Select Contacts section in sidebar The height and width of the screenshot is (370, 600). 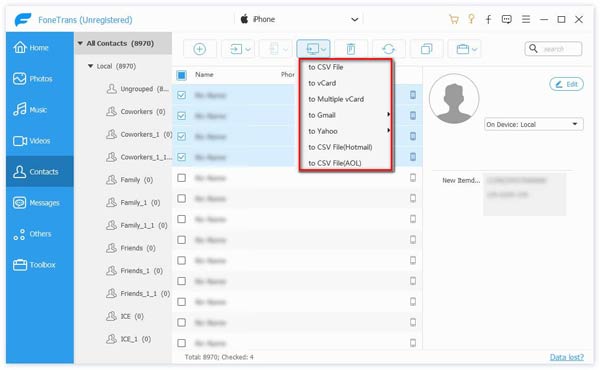39,171
